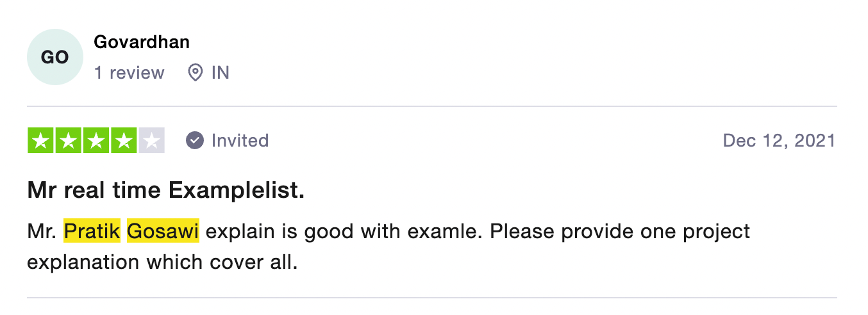Click the Invited checkmark badge icon
This screenshot has height=315, width=868.
[x=195, y=140]
